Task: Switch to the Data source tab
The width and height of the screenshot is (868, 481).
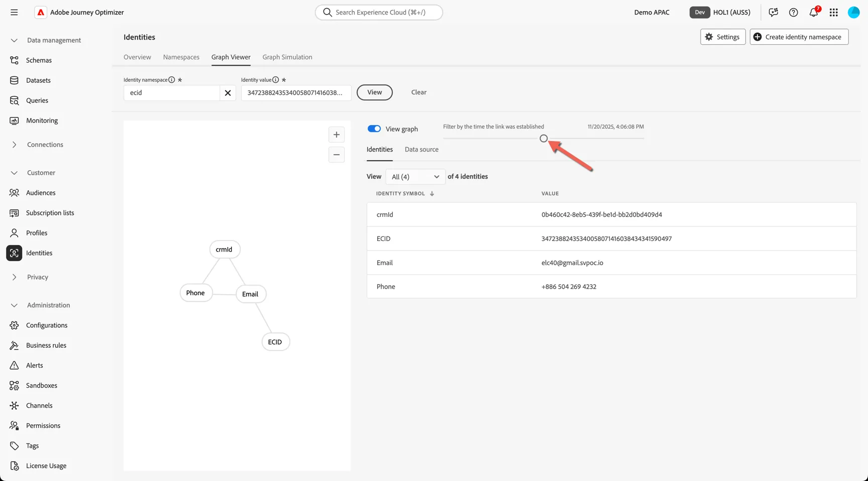Action: (x=421, y=150)
